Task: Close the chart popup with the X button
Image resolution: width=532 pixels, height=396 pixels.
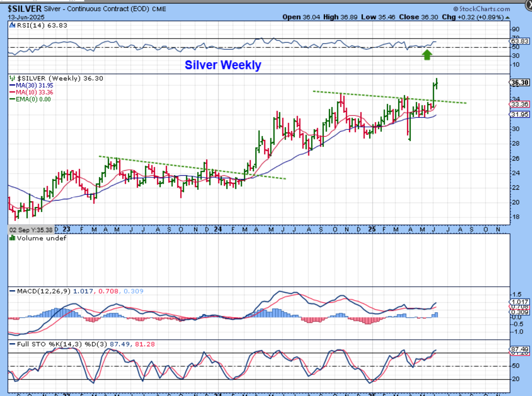Action: tap(529, 5)
